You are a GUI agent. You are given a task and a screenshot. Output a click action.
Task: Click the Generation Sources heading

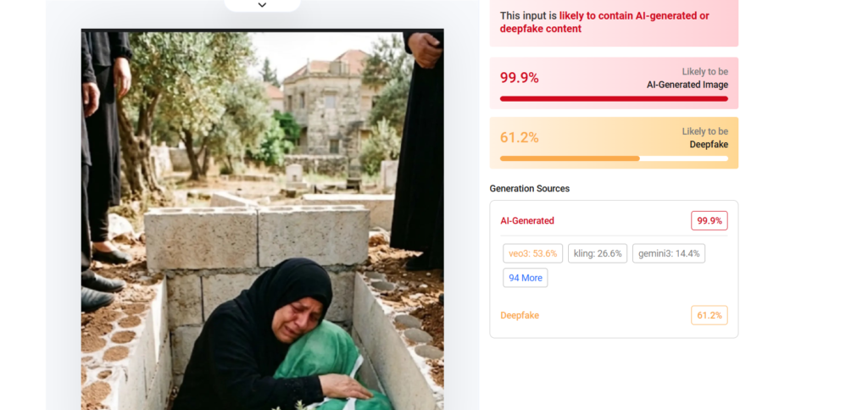[529, 188]
